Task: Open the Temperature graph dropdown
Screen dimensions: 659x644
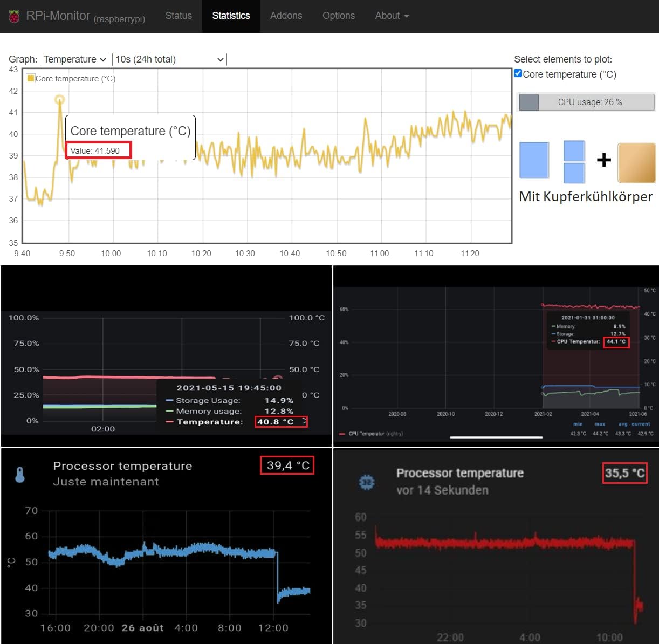Action: tap(75, 59)
